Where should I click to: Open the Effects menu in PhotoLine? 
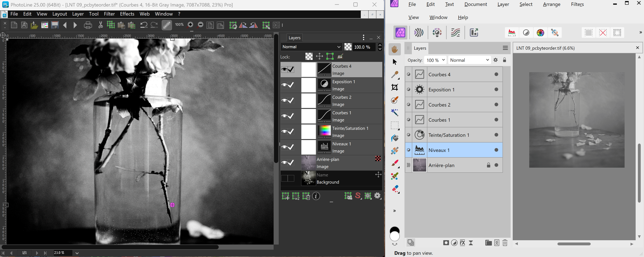point(127,14)
